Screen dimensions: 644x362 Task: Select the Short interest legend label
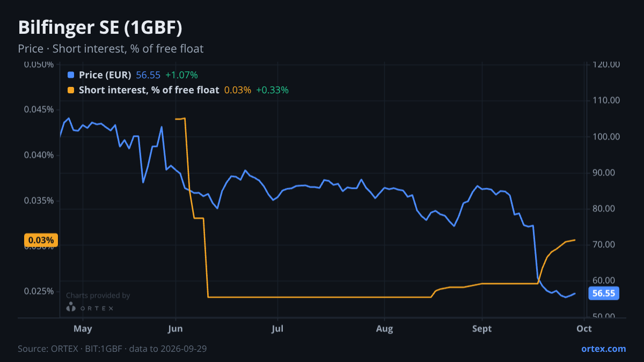tap(149, 90)
